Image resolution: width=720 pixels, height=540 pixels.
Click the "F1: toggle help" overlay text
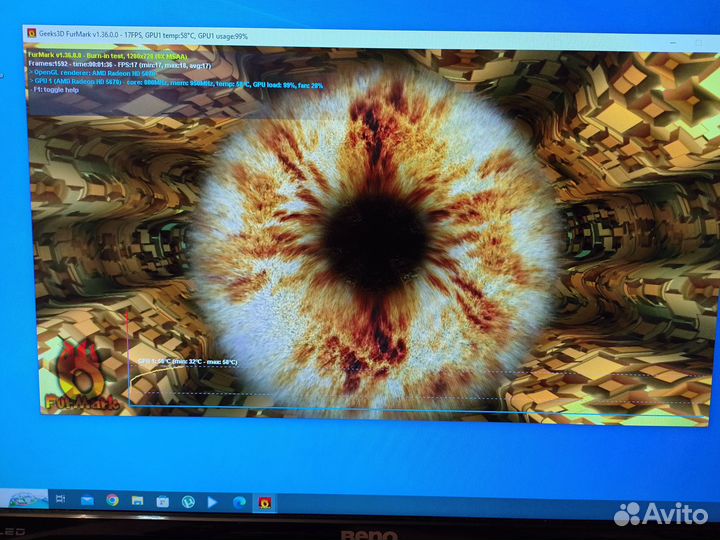56,90
